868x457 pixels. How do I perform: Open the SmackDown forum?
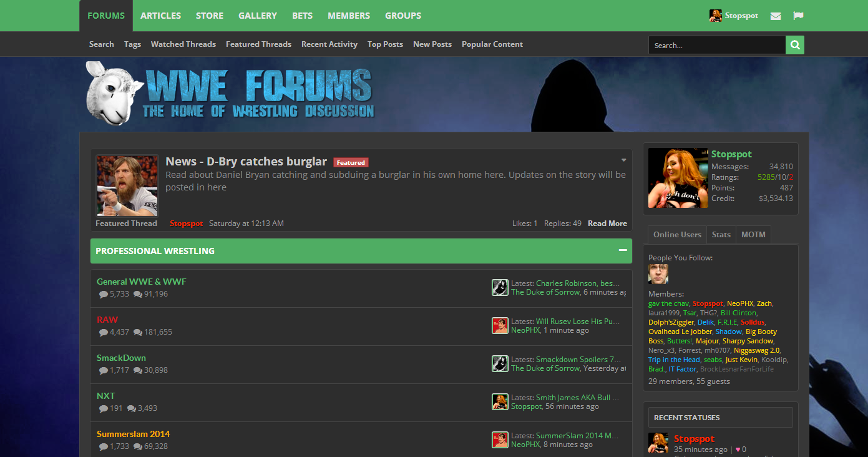click(x=121, y=358)
